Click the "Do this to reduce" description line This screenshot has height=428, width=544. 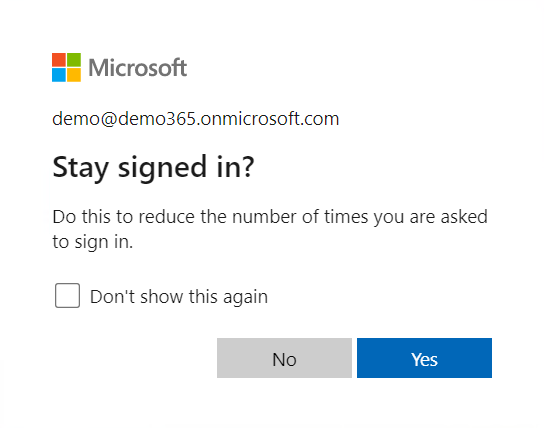(270, 217)
